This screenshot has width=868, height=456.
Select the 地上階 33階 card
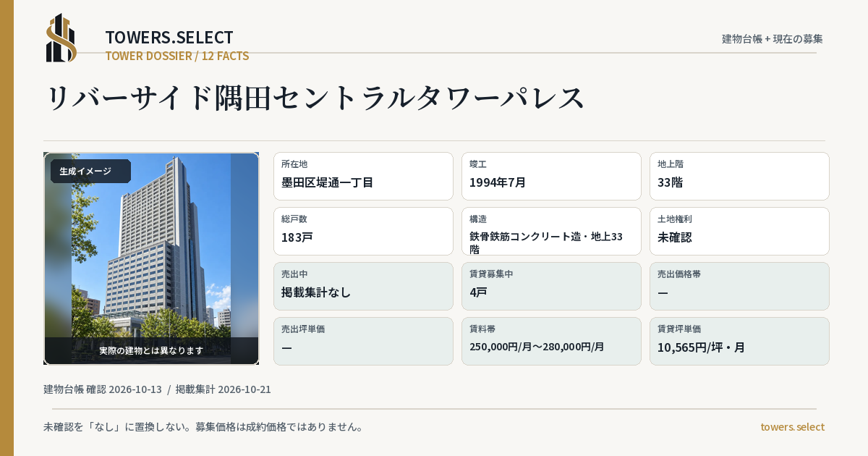pyautogui.click(x=739, y=176)
